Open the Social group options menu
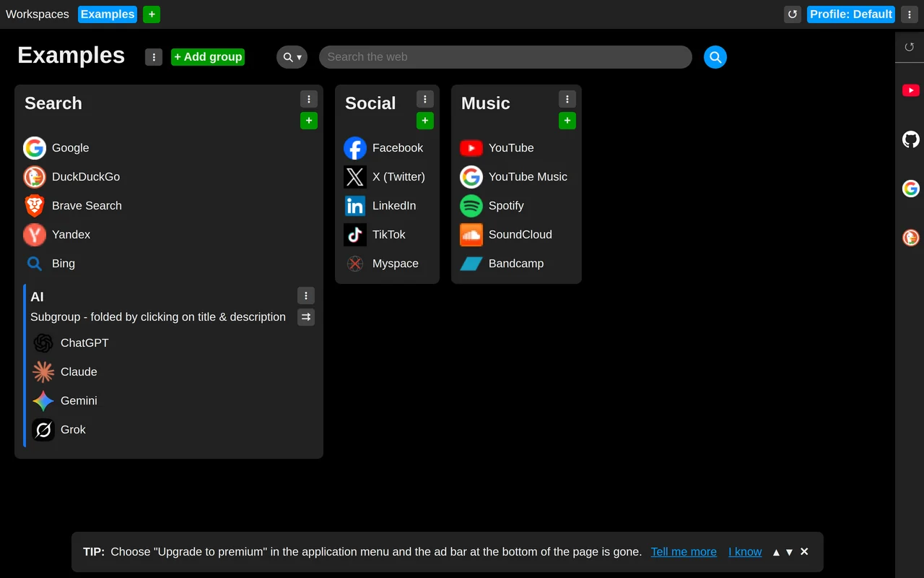Screen dimensions: 924x578 point(425,99)
